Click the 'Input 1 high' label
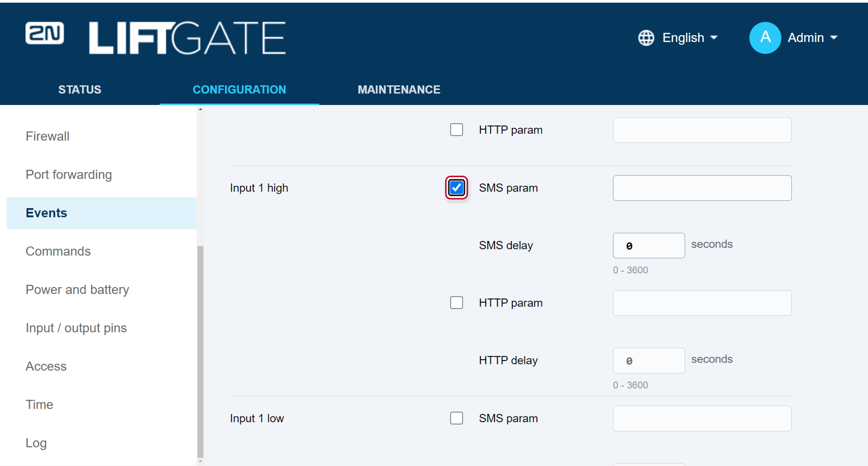This screenshot has height=466, width=868. (x=259, y=188)
